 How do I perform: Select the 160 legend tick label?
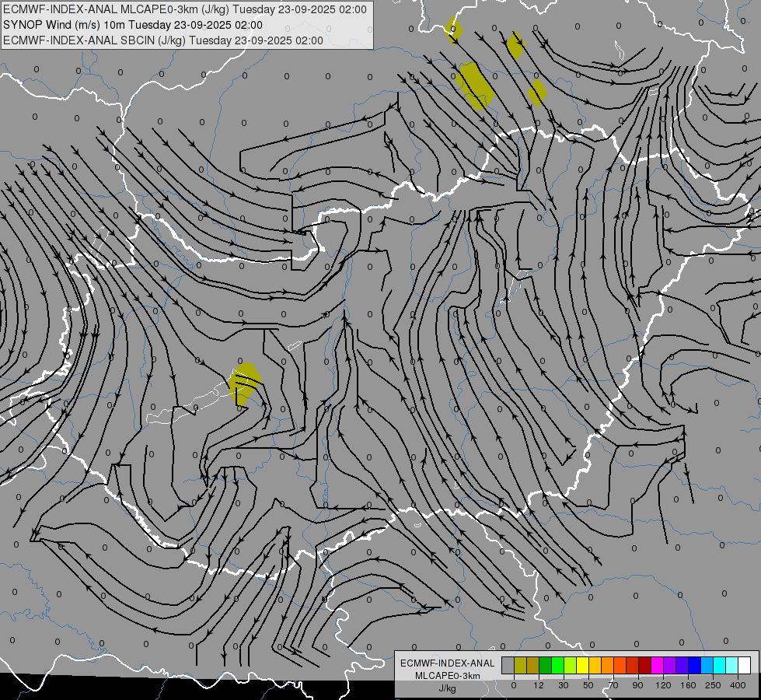[x=688, y=685]
